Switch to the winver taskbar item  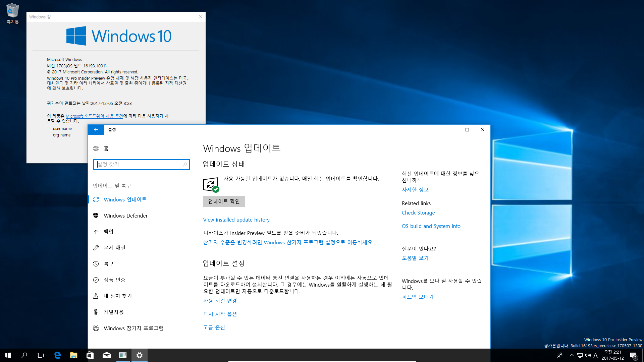(x=123, y=355)
